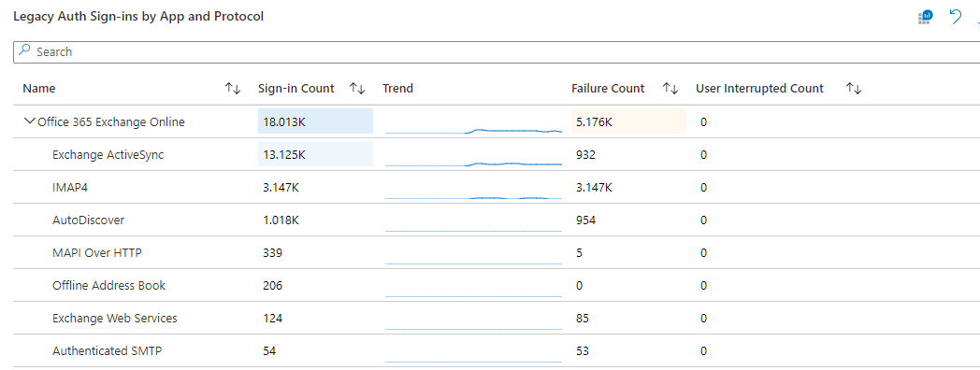Click the Legacy Auth Sign-ins title
Screen dimensions: 980x370
coord(138,17)
